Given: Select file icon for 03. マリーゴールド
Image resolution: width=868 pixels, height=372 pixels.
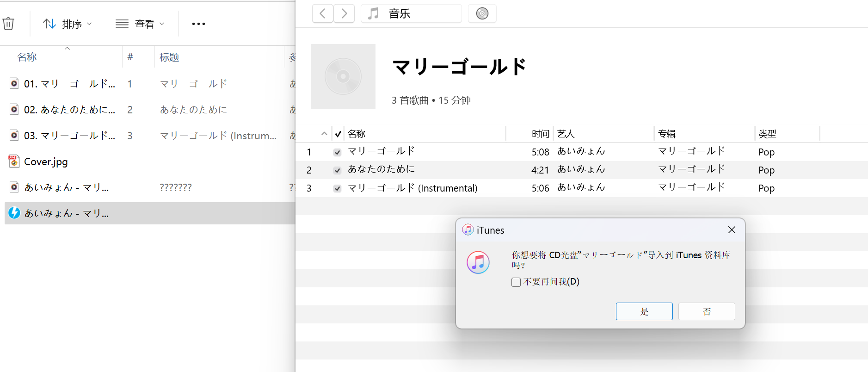Looking at the screenshot, I should [x=14, y=136].
